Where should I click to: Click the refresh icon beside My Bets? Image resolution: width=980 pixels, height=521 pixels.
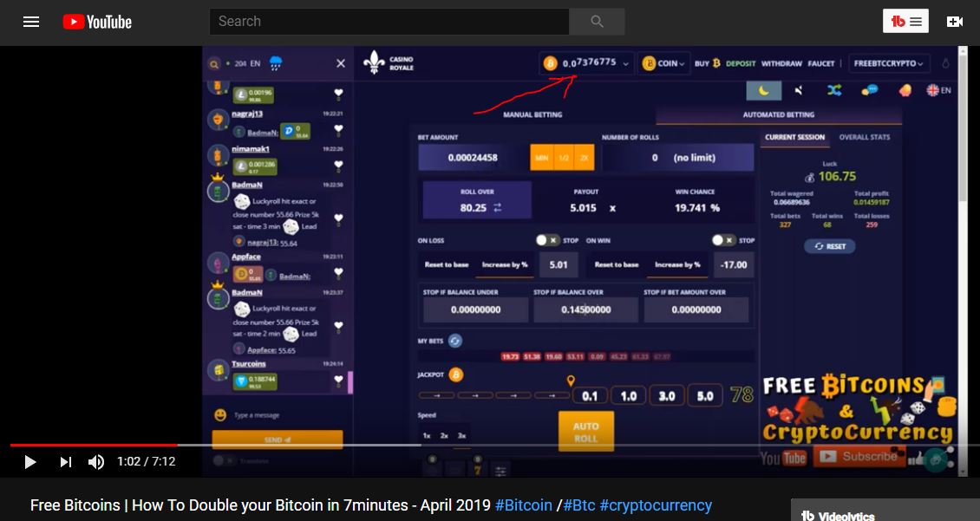click(455, 341)
